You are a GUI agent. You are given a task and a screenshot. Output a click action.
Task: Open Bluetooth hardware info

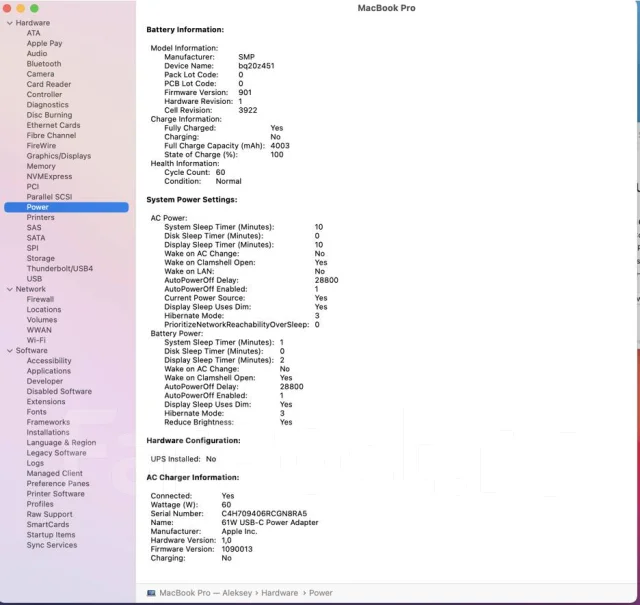[x=44, y=64]
